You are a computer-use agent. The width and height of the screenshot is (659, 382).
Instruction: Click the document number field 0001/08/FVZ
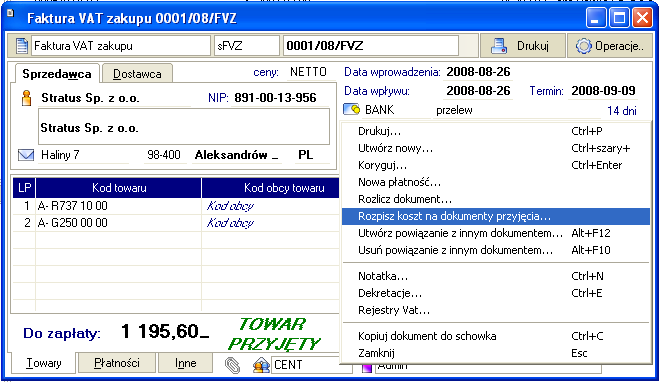[x=371, y=45]
